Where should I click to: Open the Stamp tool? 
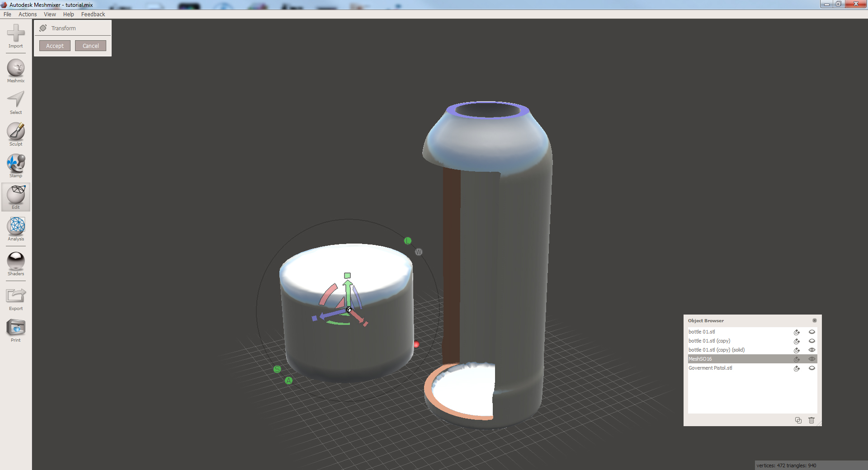(x=16, y=166)
